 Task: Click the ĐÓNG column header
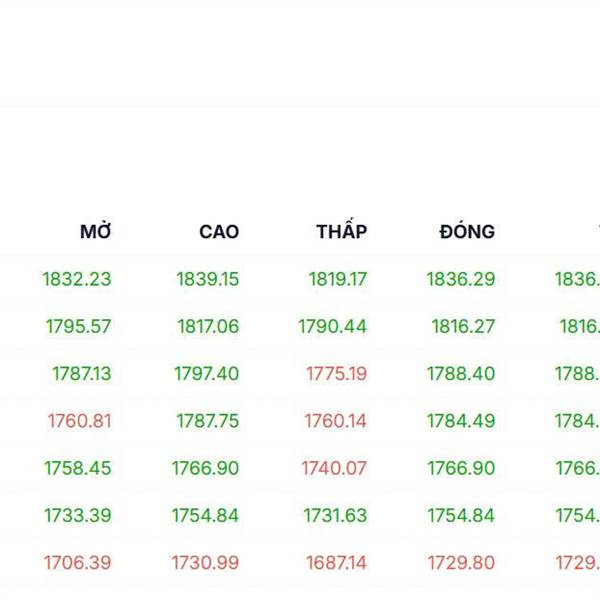tap(466, 232)
